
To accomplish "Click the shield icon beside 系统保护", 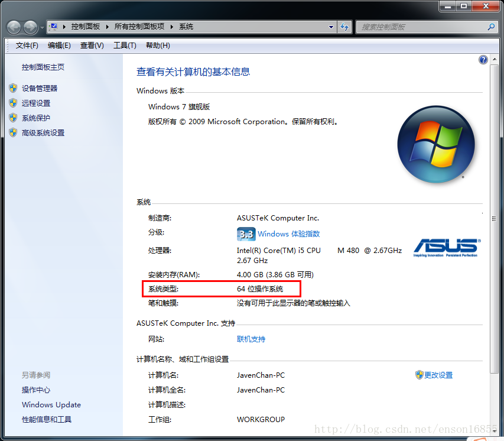I will 13,118.
